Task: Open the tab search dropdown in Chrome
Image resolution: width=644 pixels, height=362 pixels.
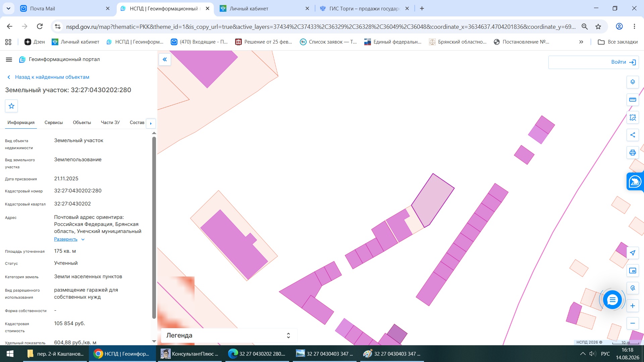Action: click(x=8, y=8)
